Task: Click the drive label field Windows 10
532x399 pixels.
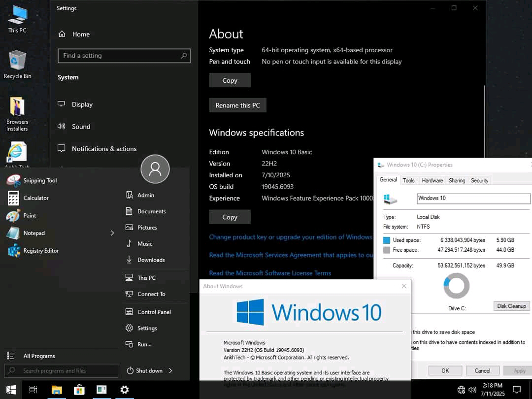Action: pyautogui.click(x=473, y=199)
